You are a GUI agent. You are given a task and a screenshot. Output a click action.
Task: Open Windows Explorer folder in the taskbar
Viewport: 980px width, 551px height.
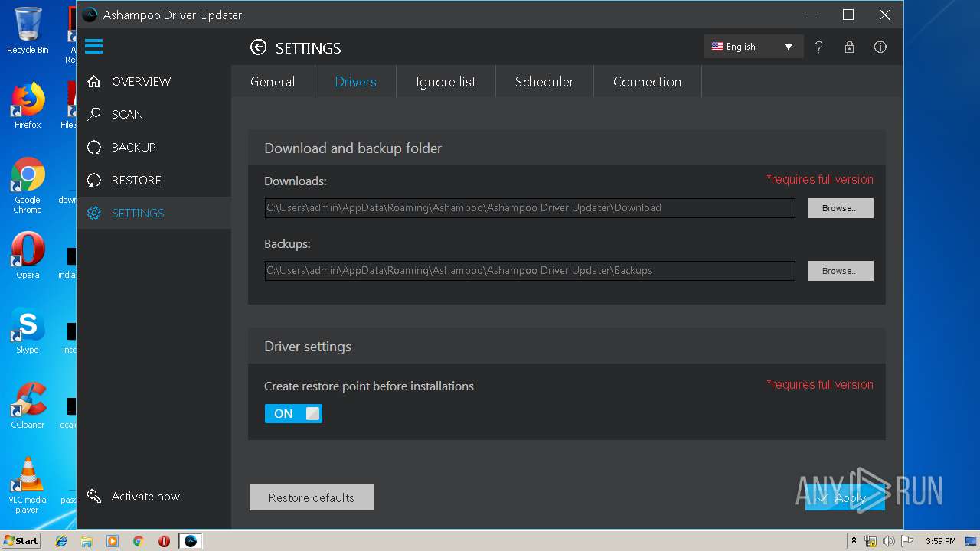[87, 541]
